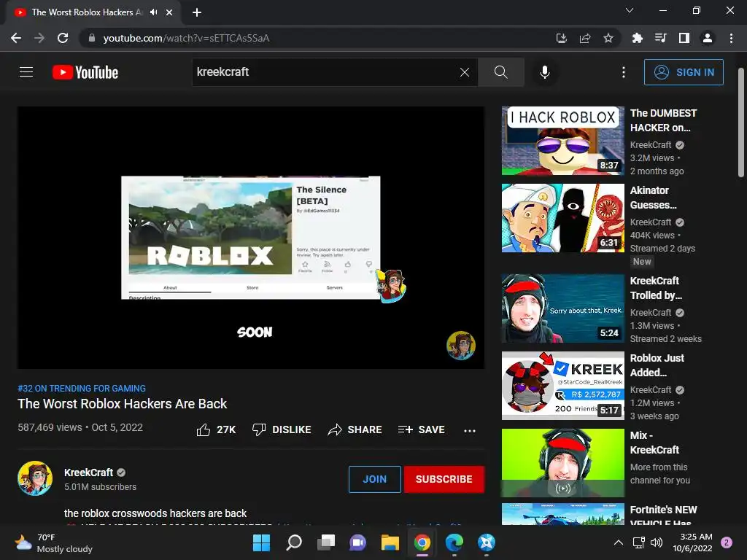This screenshot has height=560, width=747.
Task: Click the video player area
Action: point(251,237)
